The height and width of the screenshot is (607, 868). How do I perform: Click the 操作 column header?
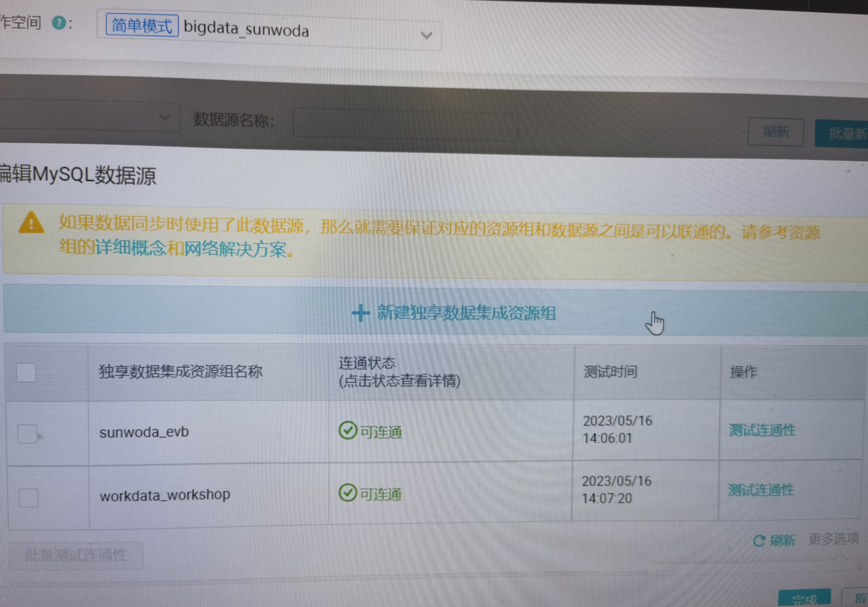click(x=744, y=372)
